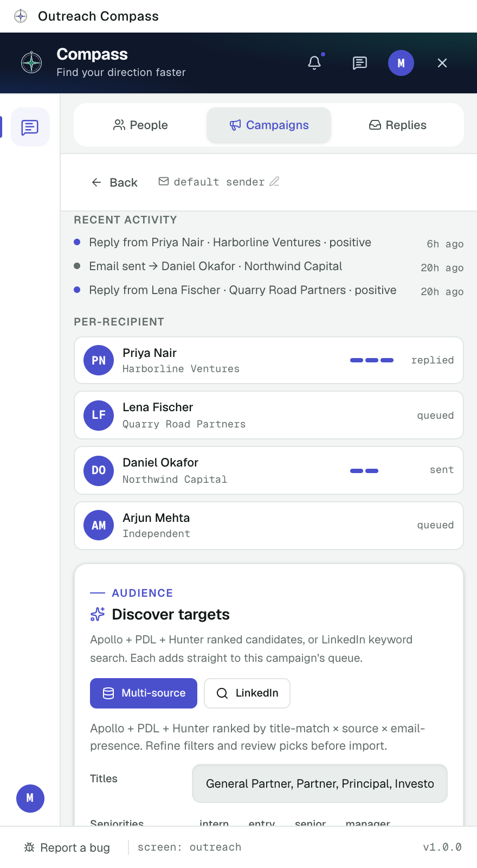Open the notifications bell
Viewport: 477px width, 868px height.
[x=314, y=63]
